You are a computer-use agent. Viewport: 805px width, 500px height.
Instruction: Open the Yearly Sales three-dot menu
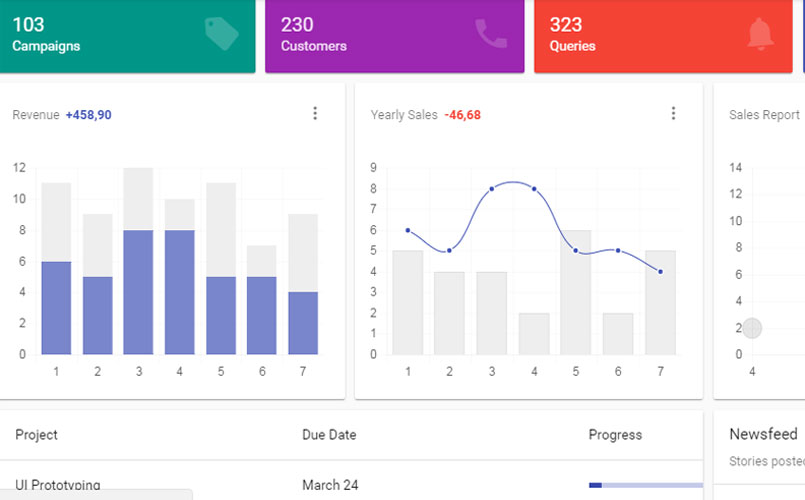click(x=673, y=114)
